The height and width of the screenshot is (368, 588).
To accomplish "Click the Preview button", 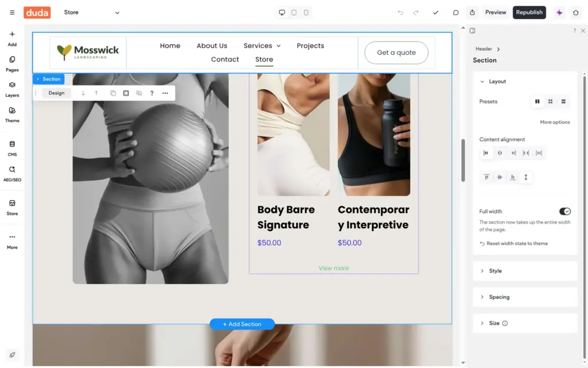I will 496,13.
